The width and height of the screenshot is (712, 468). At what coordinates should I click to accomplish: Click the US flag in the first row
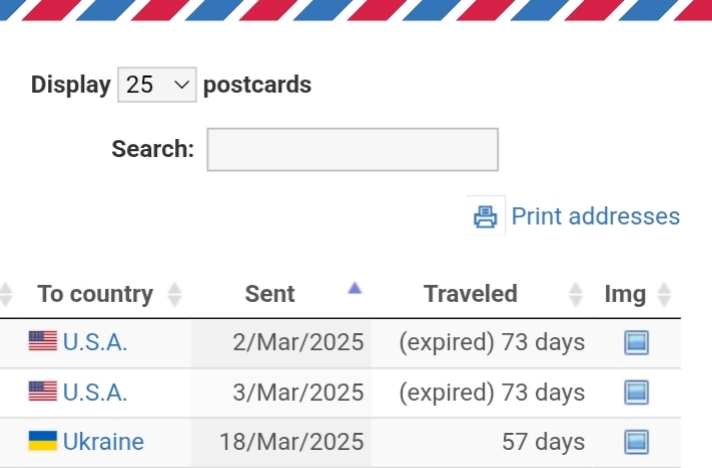pyautogui.click(x=43, y=341)
